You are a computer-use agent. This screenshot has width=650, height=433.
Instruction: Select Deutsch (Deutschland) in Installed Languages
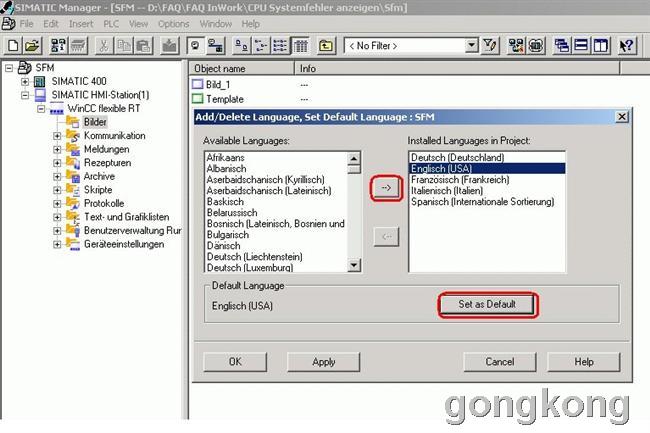pos(458,158)
